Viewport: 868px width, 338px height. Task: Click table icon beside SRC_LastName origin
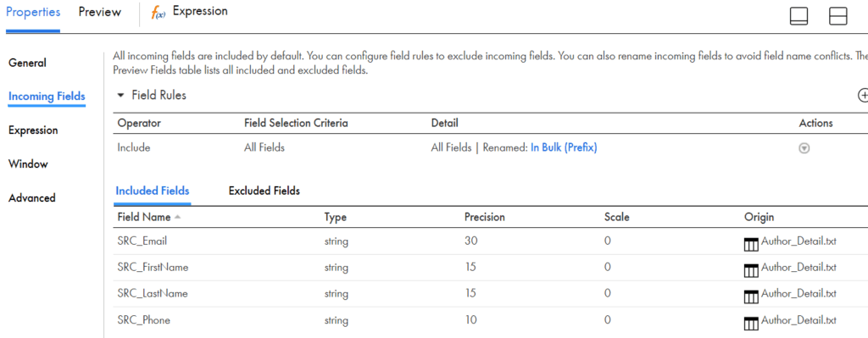point(751,296)
